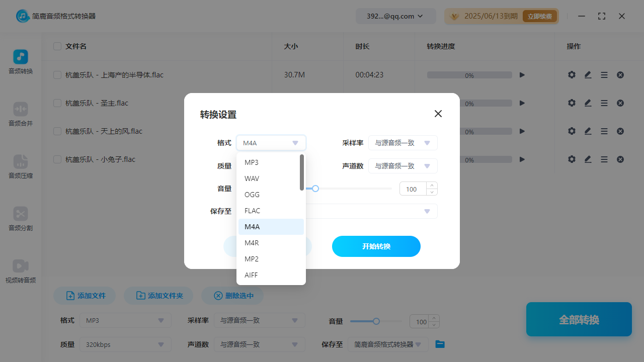Check the select-all checkbox in table header
The width and height of the screenshot is (644, 362).
(x=57, y=46)
